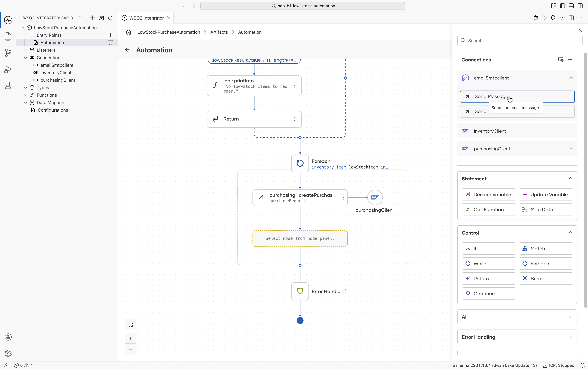588x369 pixels.
Task: Start debugging with the bug icon
Action: (553, 18)
